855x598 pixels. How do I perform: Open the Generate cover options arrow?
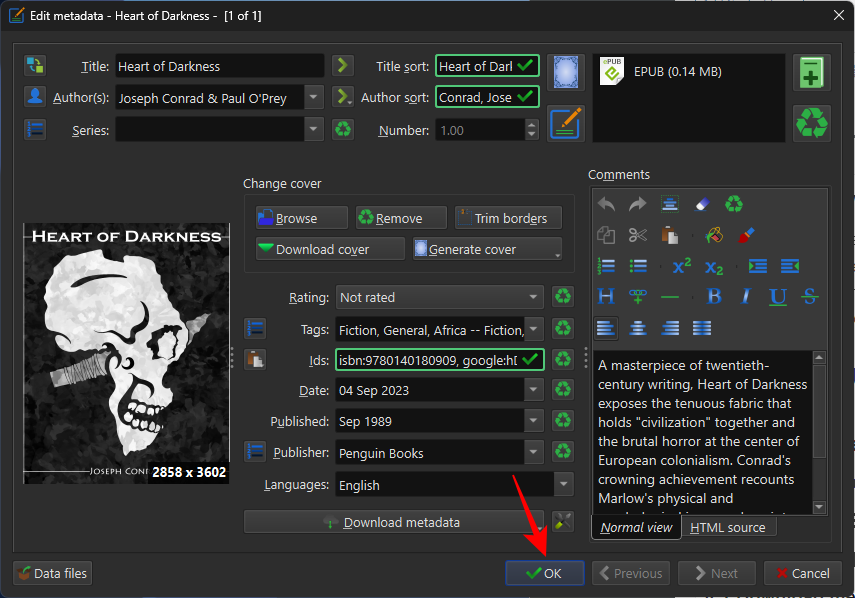tap(557, 255)
